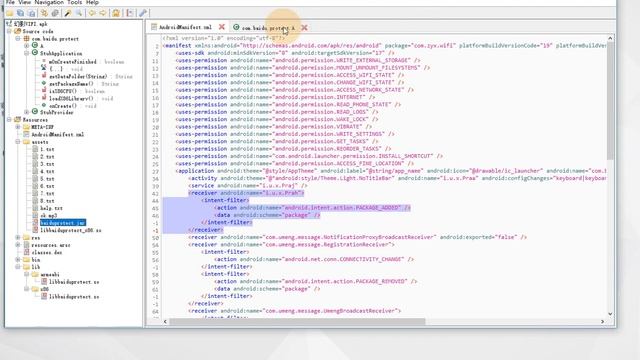Collapse the StubApplication class node
This screenshot has height=360, width=640.
tap(27, 53)
